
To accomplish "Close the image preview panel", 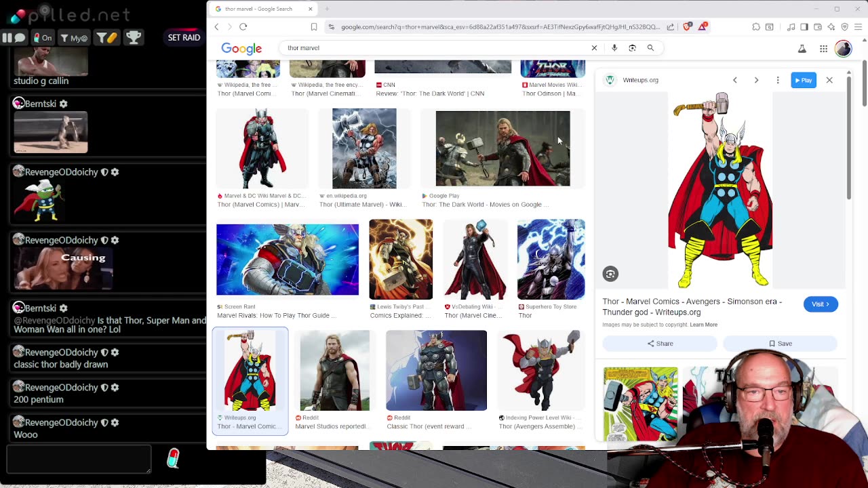I will (829, 80).
